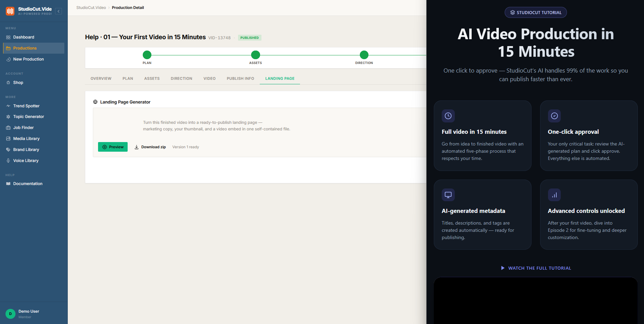
Task: Click the StudioCut.Video logo icon
Action: 10,11
